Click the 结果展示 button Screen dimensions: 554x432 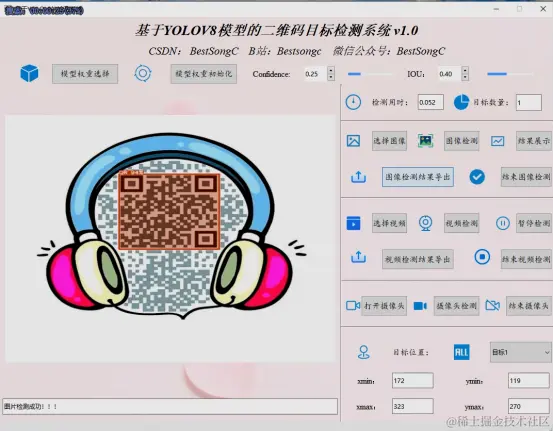point(534,141)
